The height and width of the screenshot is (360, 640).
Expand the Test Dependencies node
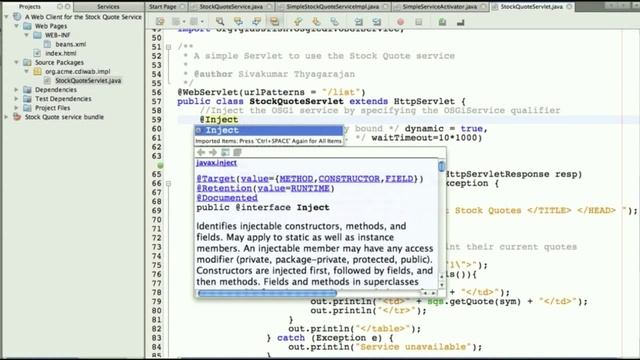click(x=16, y=99)
